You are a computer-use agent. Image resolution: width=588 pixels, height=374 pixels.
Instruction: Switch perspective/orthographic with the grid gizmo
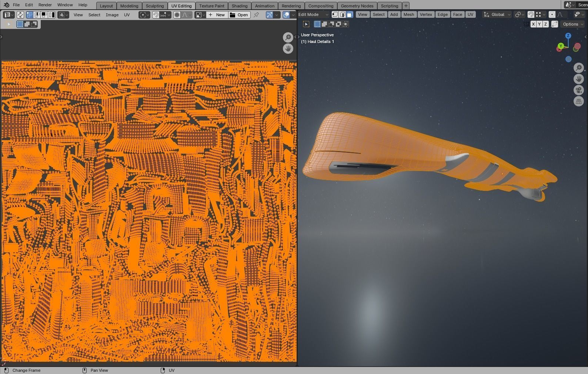click(x=579, y=101)
